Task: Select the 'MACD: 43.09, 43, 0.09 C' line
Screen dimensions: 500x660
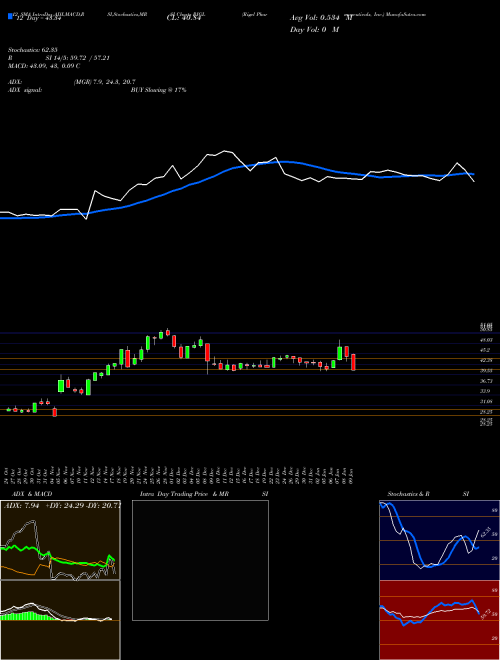Action: [44, 66]
